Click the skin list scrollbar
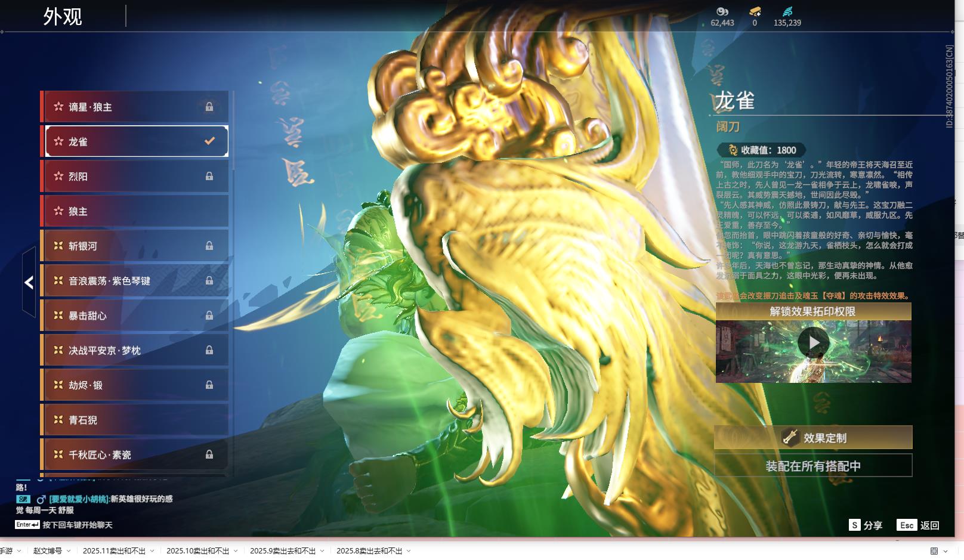This screenshot has width=964, height=560. pos(233,131)
